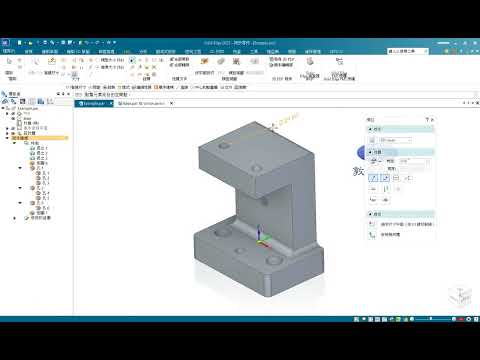Switch to the Tools ribbon tab
This screenshot has width=480, height=360.
254,52
